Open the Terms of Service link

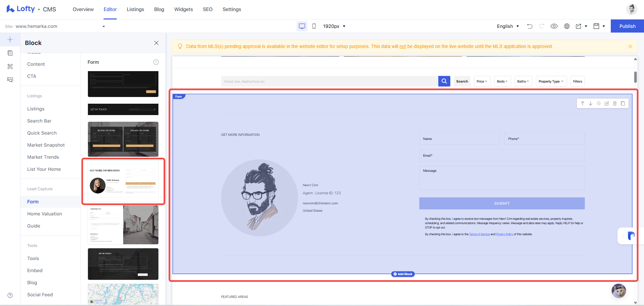tap(479, 234)
